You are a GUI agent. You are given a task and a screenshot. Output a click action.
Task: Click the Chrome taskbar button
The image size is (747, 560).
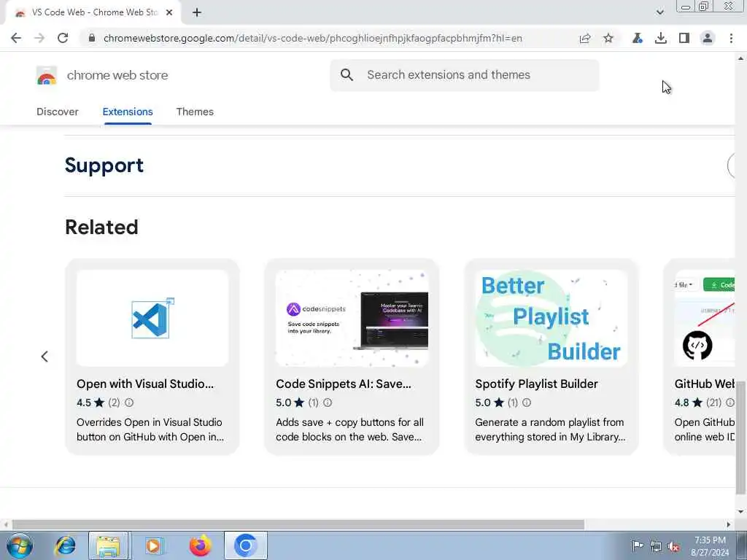tap(245, 545)
